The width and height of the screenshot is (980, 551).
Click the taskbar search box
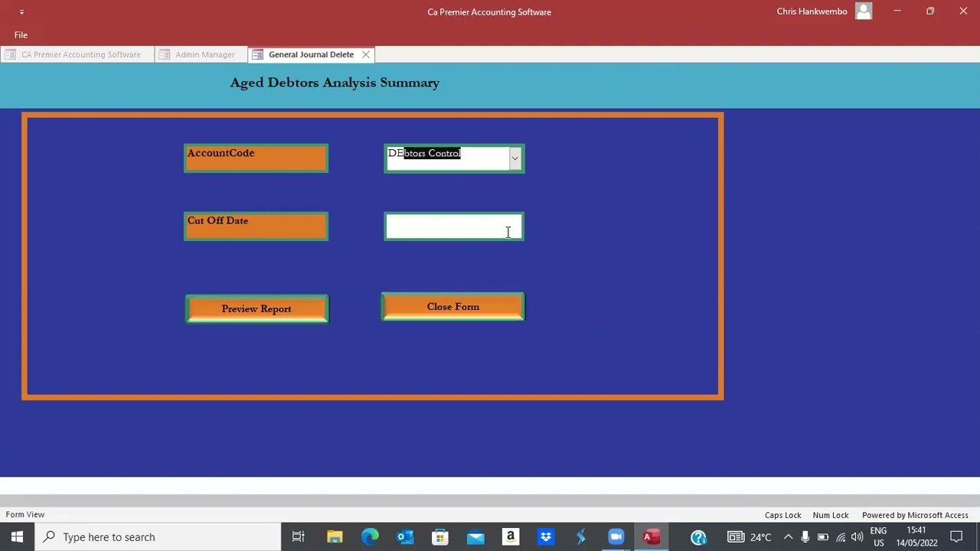[x=158, y=536]
